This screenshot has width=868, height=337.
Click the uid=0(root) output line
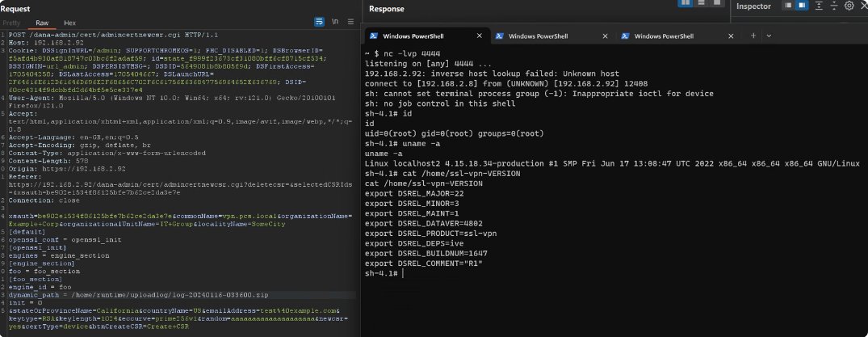455,133
